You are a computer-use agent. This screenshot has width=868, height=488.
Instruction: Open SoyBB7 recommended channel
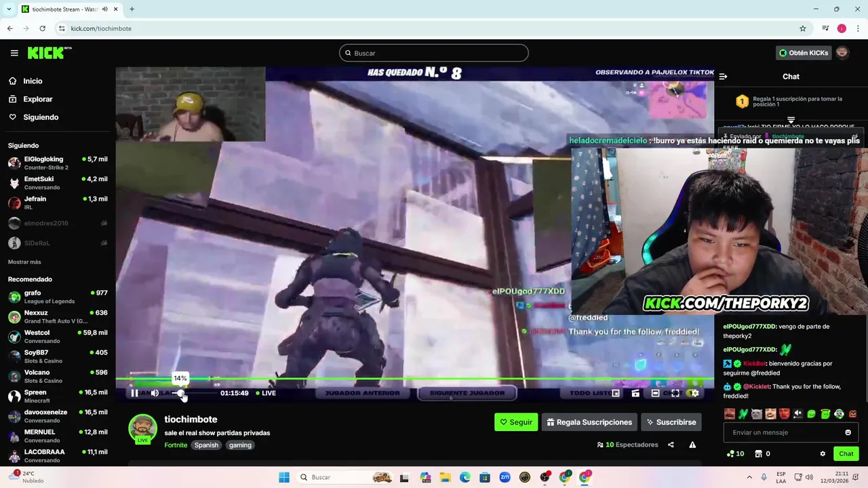[x=58, y=357]
